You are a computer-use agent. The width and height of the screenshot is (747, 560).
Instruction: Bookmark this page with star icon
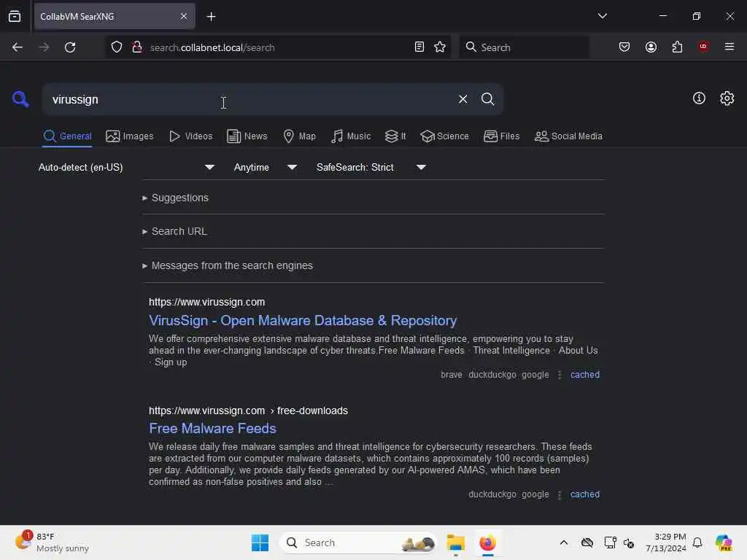[440, 47]
